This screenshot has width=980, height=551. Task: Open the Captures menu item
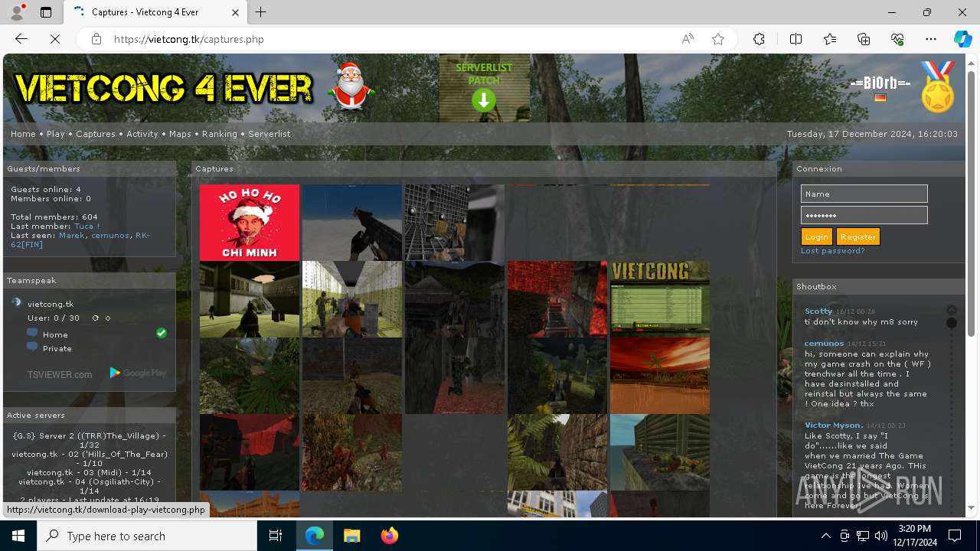tap(96, 134)
